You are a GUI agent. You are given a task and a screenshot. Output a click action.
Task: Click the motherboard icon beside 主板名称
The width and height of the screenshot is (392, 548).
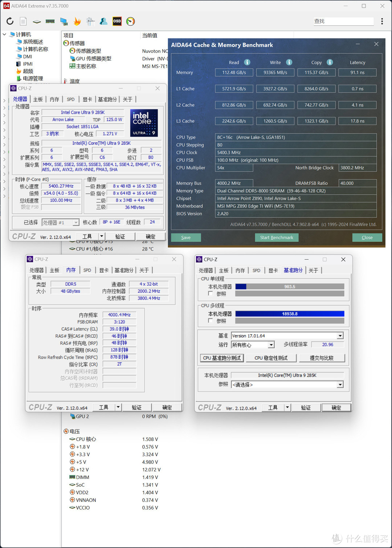(72, 66)
